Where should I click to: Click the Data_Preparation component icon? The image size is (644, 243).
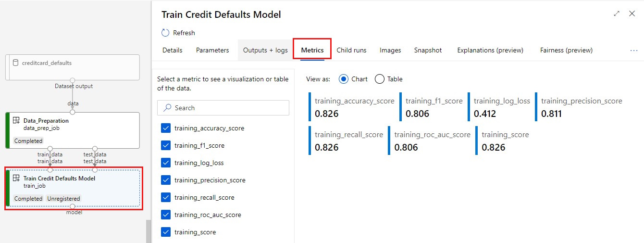coord(16,121)
